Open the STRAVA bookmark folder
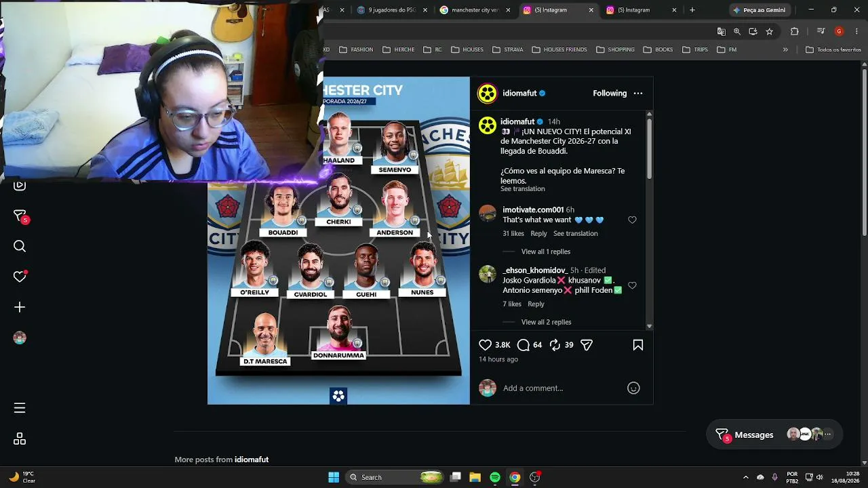 tap(508, 49)
